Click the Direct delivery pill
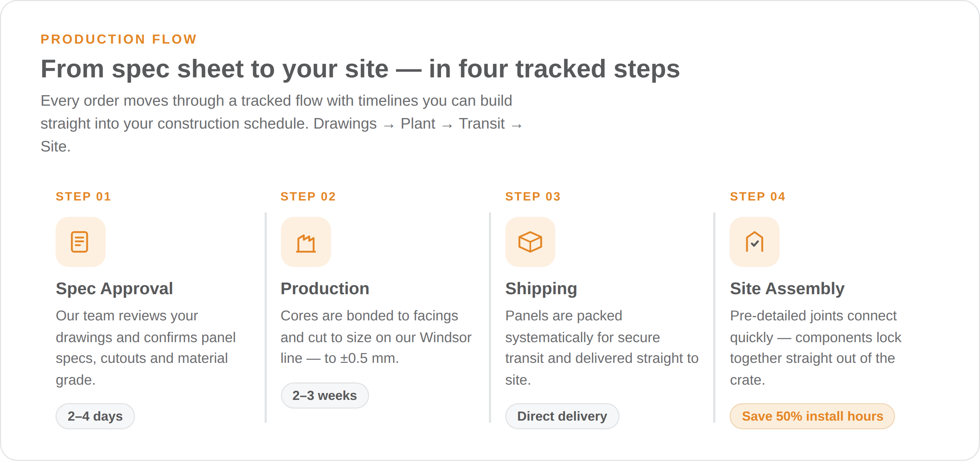The height and width of the screenshot is (462, 980). pyautogui.click(x=562, y=416)
